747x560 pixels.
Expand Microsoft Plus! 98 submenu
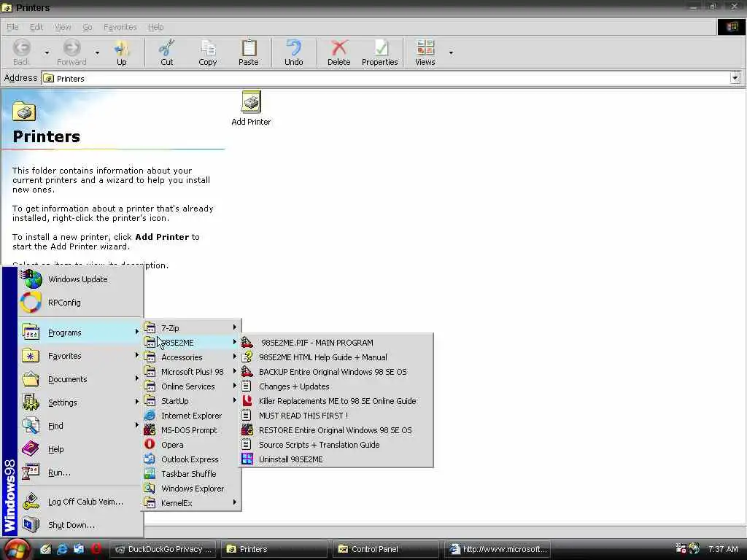point(192,371)
